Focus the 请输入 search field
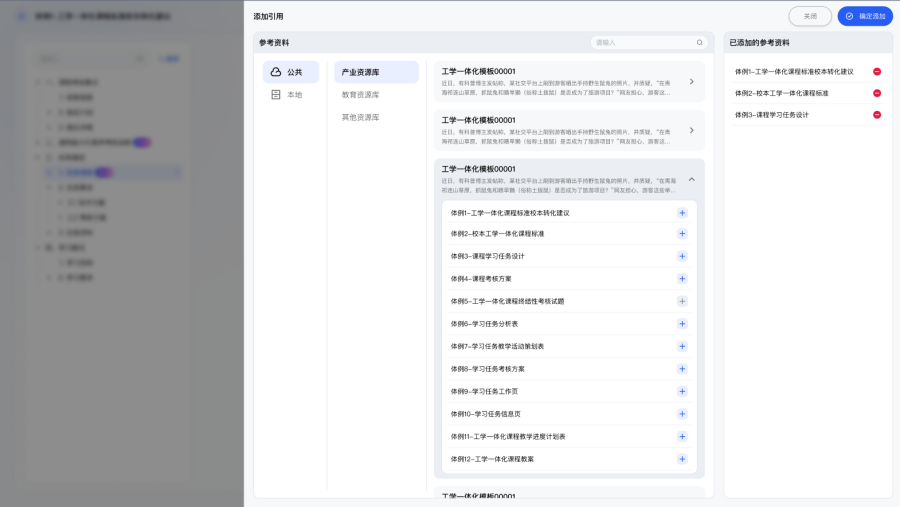This screenshot has width=900, height=507. click(x=642, y=43)
